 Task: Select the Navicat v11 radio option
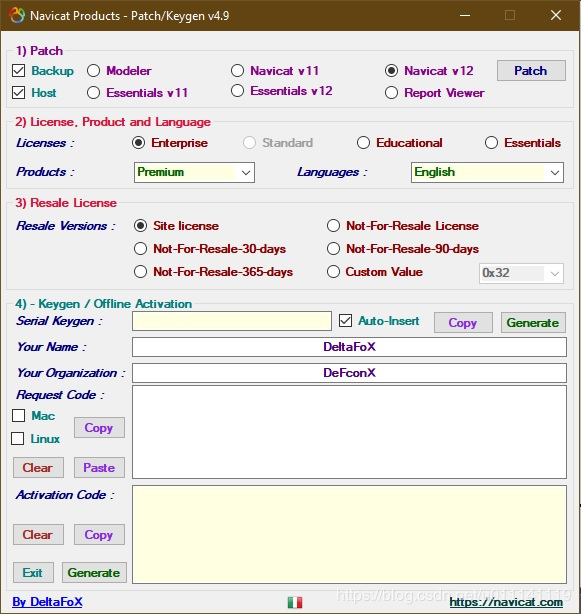pyautogui.click(x=237, y=71)
